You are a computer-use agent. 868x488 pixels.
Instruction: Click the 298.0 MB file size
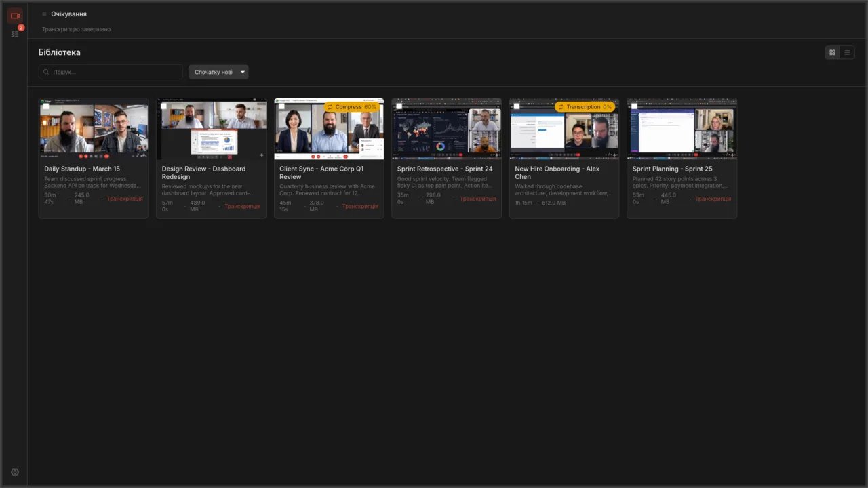[433, 199]
